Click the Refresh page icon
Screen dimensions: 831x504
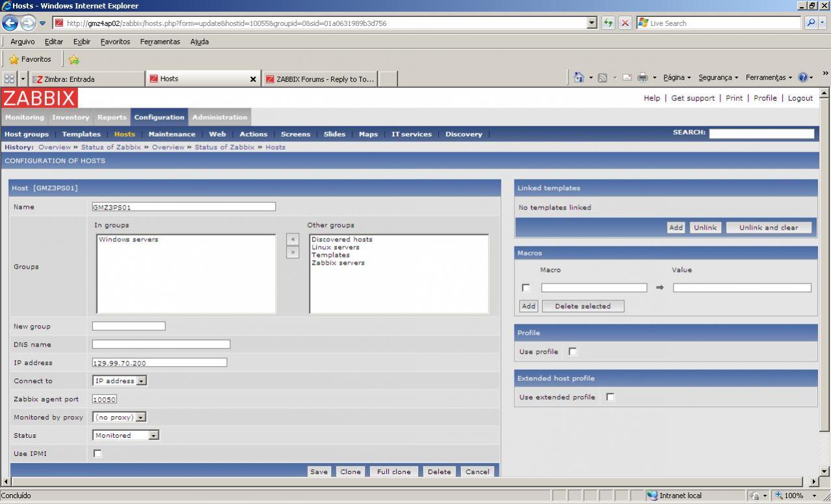pos(608,23)
